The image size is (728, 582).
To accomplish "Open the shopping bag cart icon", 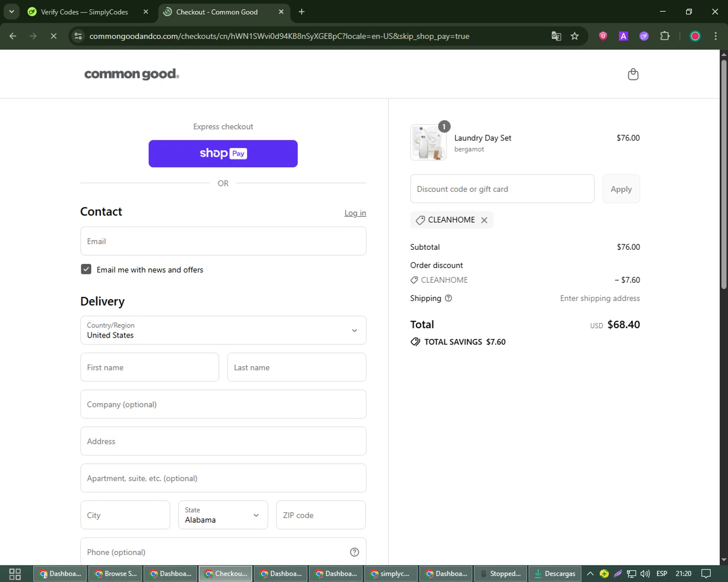I will (633, 74).
